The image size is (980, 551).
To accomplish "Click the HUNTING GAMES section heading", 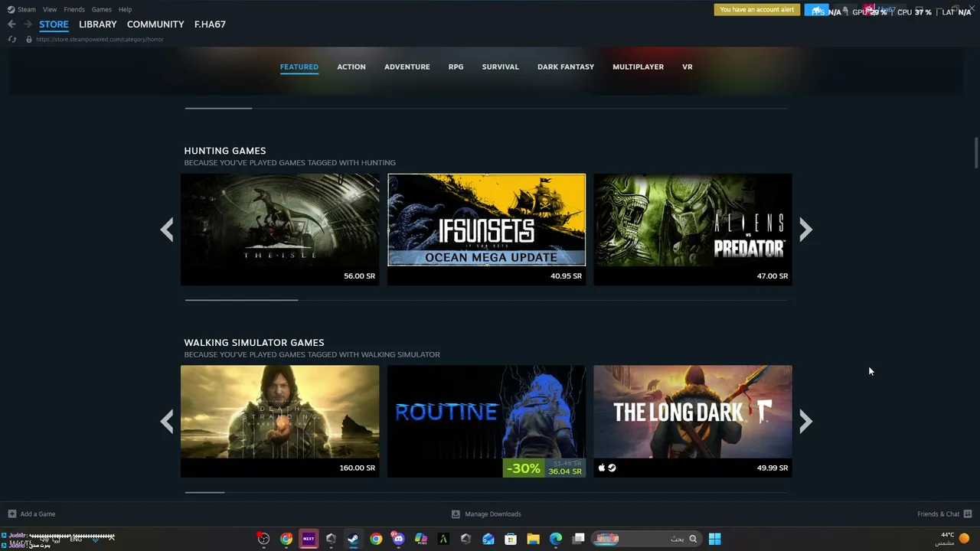I will (x=225, y=151).
